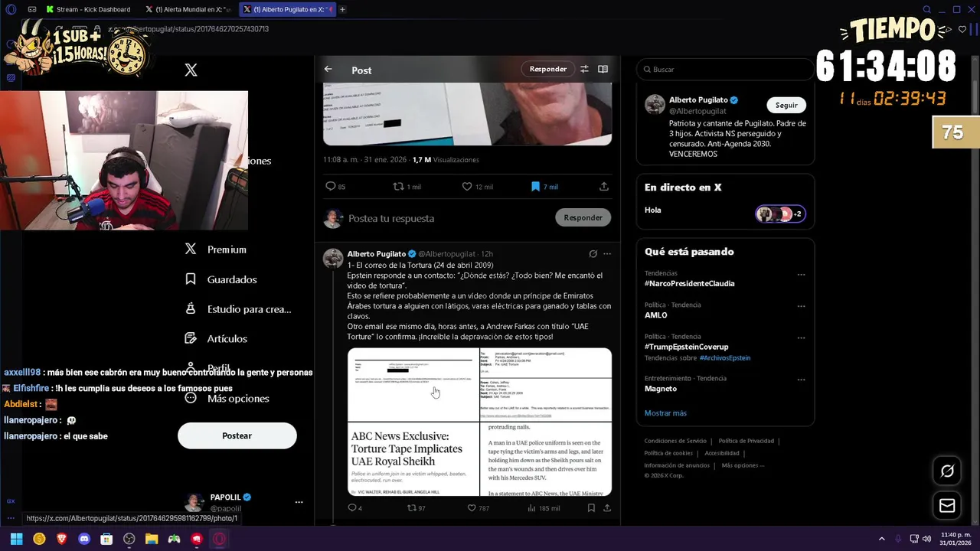Toggle the bookmark with 7 mil
This screenshot has width=980, height=551.
pyautogui.click(x=544, y=186)
